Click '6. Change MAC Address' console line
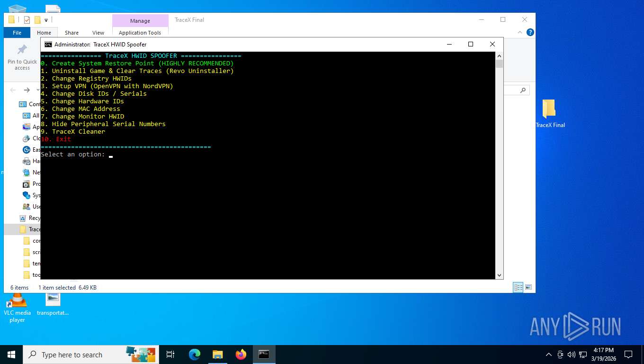The width and height of the screenshot is (644, 364). click(x=80, y=109)
